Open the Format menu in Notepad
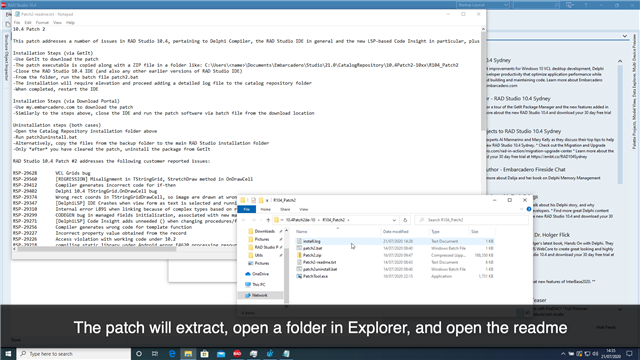Viewport: 640px width, 360px height. pos(42,22)
